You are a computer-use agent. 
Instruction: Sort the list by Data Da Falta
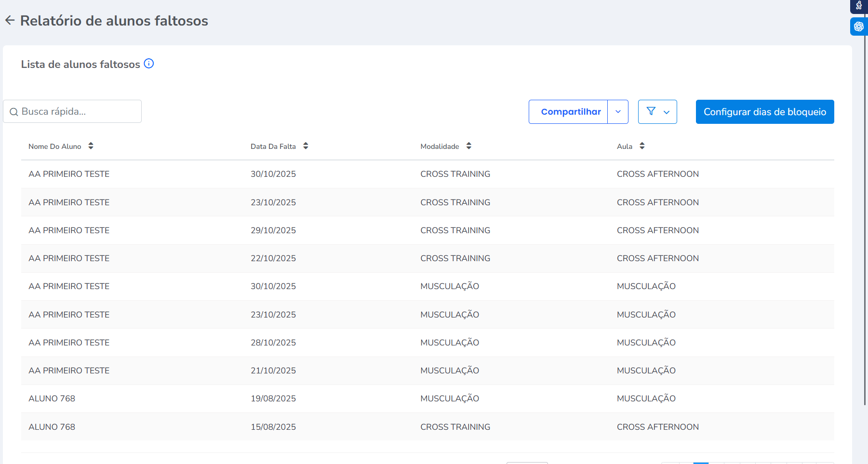point(306,146)
